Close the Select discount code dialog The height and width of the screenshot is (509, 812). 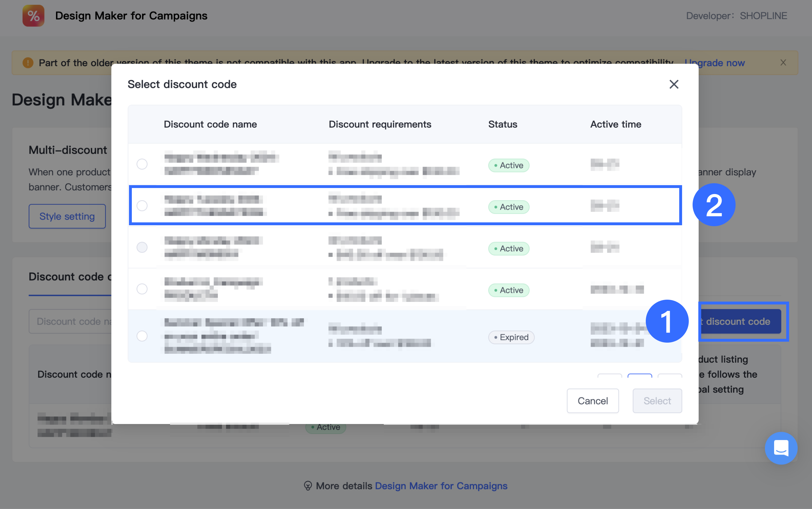click(673, 84)
